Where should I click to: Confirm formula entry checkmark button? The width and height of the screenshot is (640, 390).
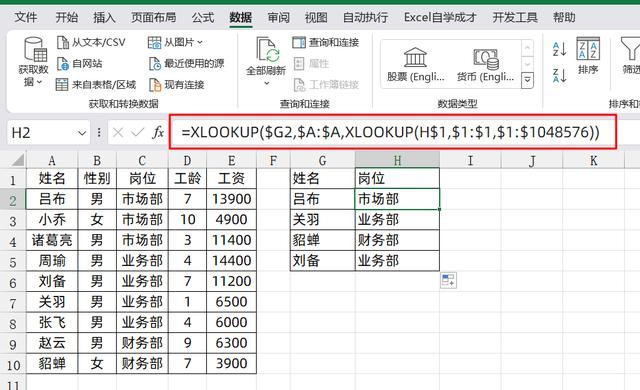pos(138,133)
